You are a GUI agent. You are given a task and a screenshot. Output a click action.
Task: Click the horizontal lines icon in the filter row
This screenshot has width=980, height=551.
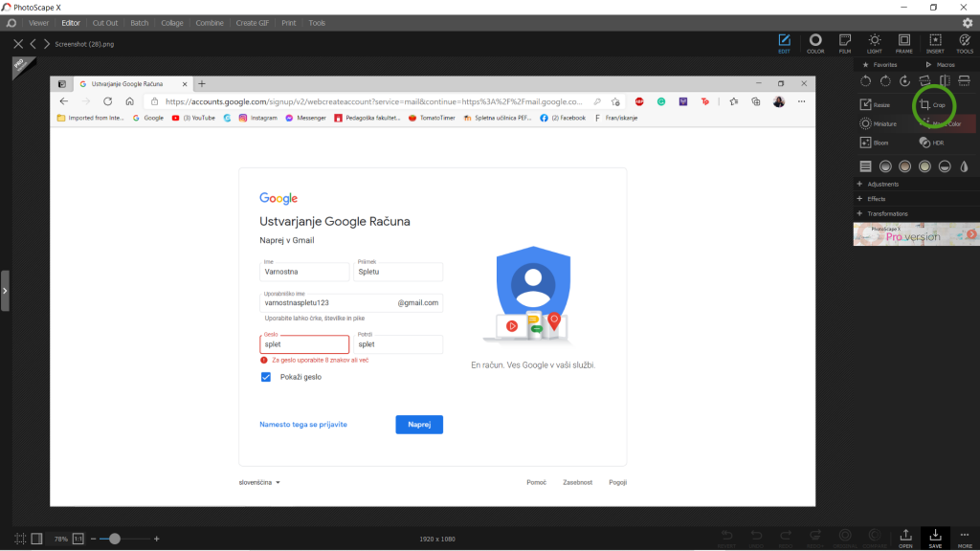pyautogui.click(x=865, y=166)
